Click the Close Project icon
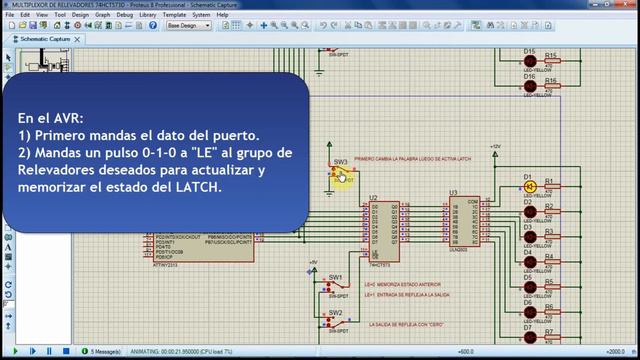Screen dimensions: 640x360 [x=43, y=25]
